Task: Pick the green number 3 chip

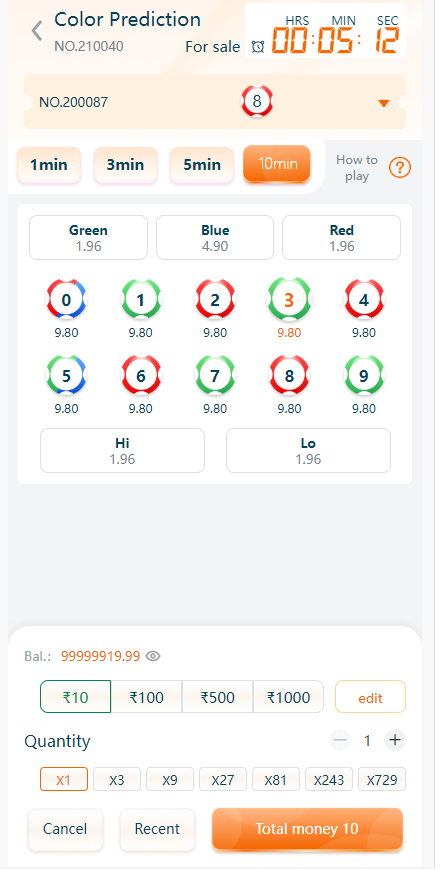Action: click(x=289, y=300)
